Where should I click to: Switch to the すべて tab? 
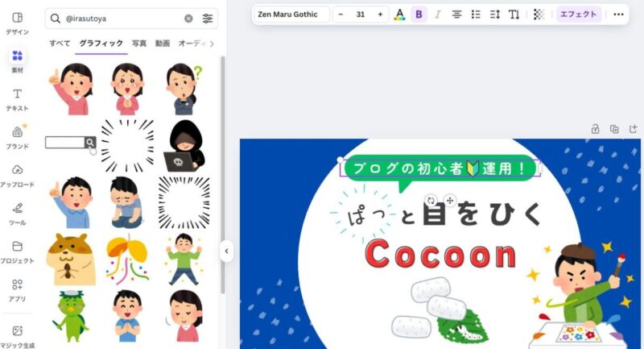coord(60,44)
